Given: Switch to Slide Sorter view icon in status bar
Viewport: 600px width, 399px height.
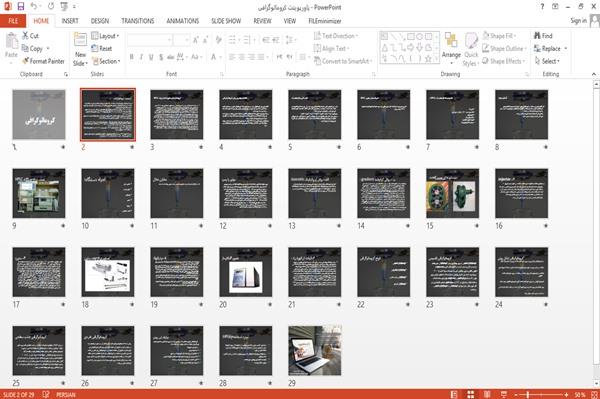Looking at the screenshot, I should [471, 394].
